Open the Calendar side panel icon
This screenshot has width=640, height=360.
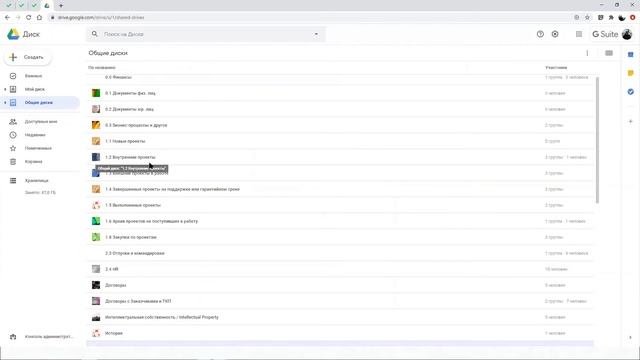631,54
